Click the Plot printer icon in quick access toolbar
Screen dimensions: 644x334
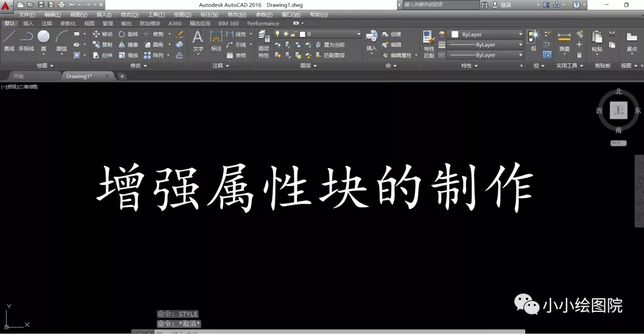61,5
